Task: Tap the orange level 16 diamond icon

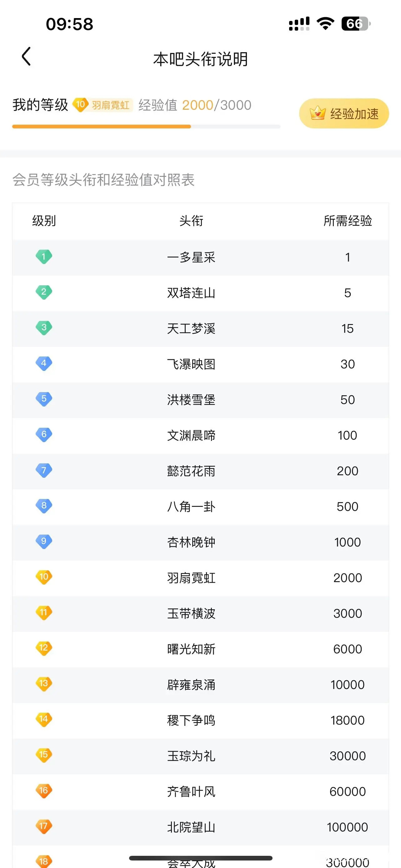Action: pyautogui.click(x=44, y=790)
